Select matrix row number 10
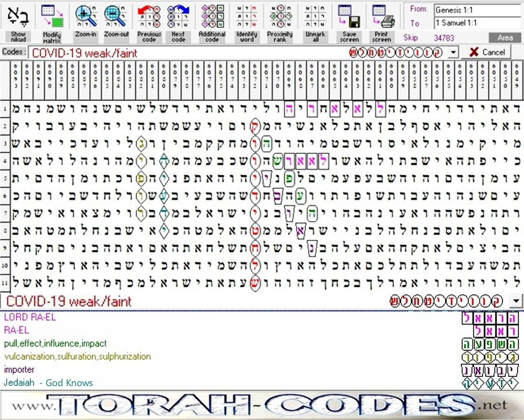This screenshot has height=420, width=524. 5,265
